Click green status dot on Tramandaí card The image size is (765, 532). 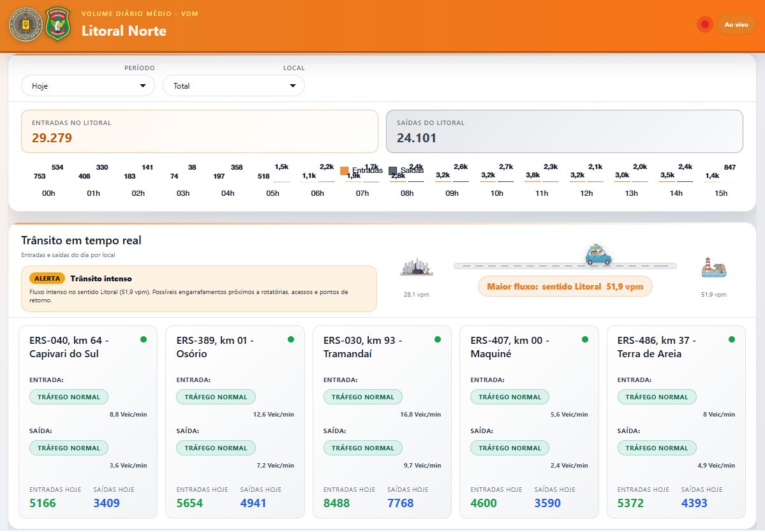438,339
